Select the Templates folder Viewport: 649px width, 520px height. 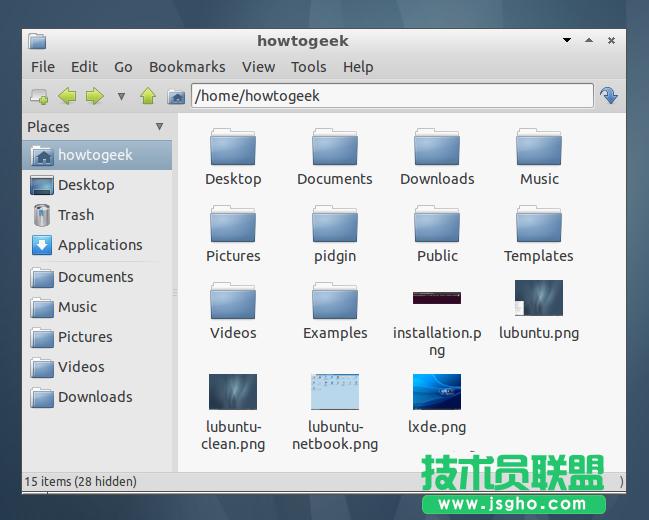(x=539, y=234)
